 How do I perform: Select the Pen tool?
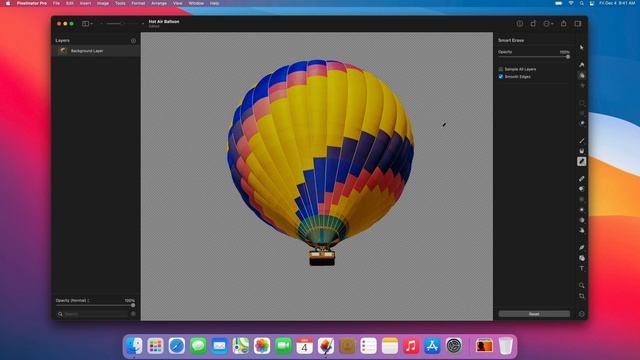click(582, 248)
